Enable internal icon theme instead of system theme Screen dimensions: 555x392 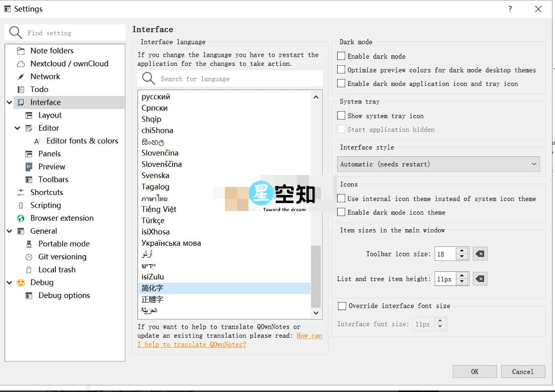341,199
